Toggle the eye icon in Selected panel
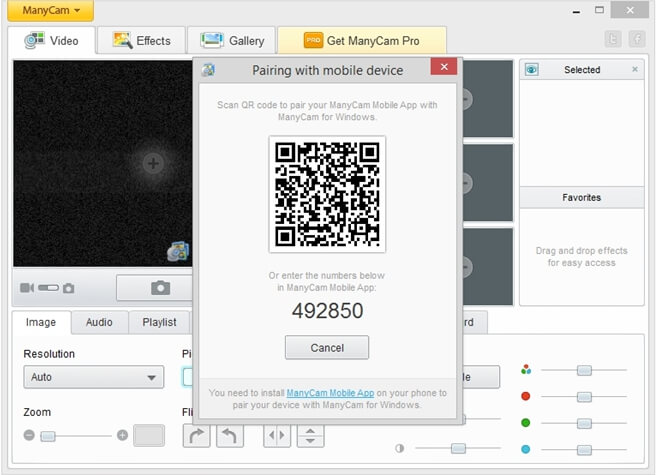Viewport: 656px width, 475px height. (x=532, y=69)
